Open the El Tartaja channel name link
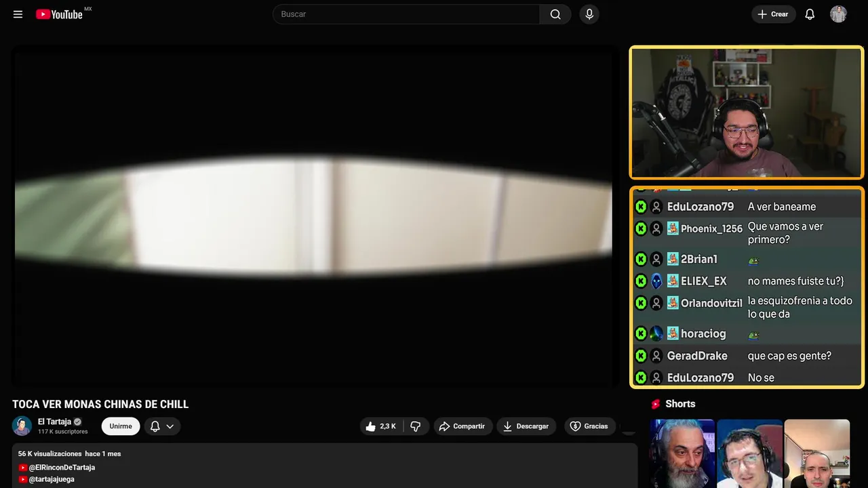Screen dimensions: 868x488 coord(54,422)
